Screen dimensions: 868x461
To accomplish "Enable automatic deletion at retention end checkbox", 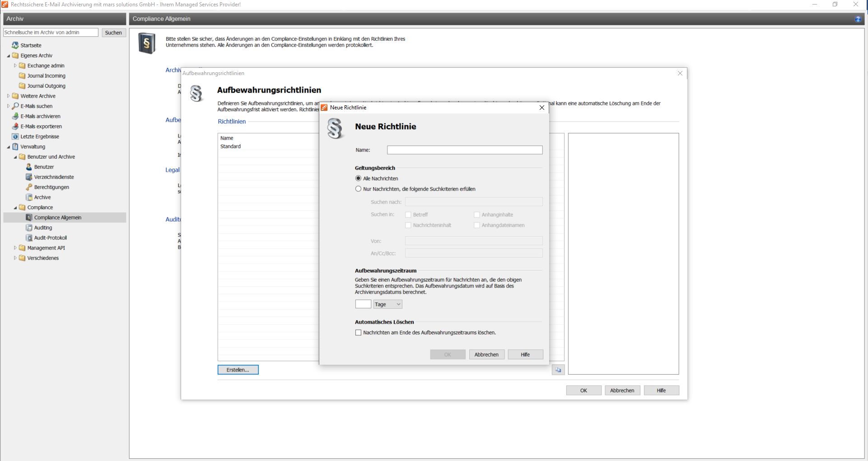I will pos(359,333).
